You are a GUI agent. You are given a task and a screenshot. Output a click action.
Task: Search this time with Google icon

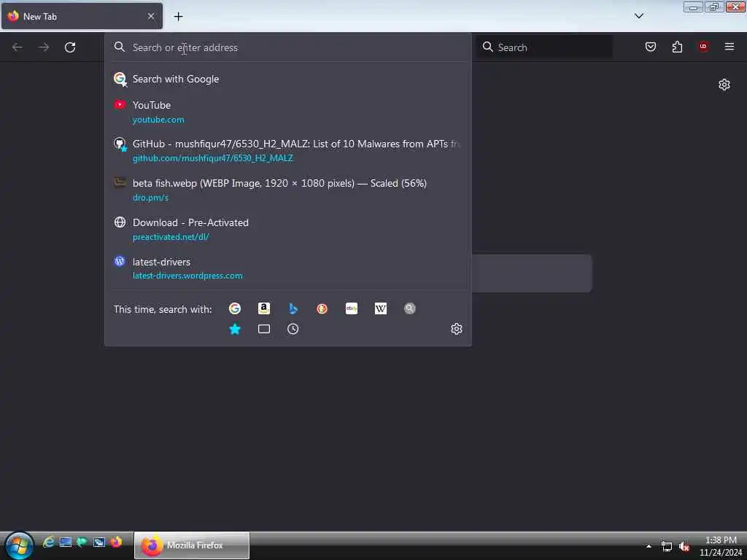(235, 308)
